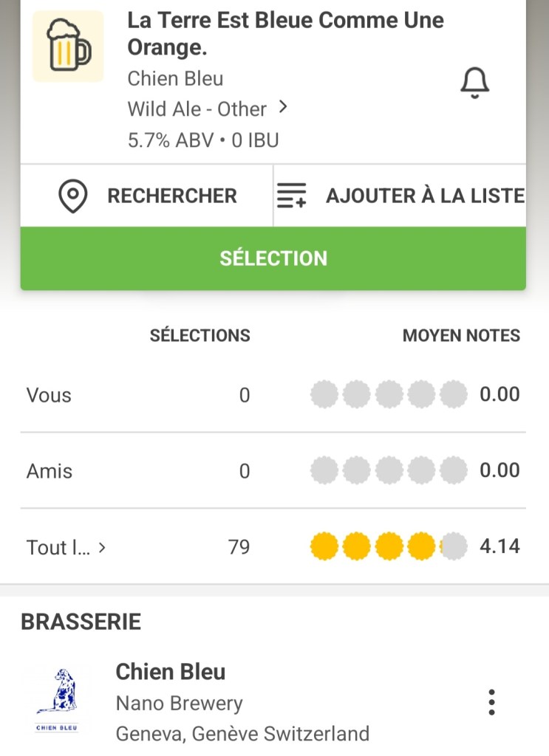Open the Chien Bleu brewery logo

tap(56, 701)
